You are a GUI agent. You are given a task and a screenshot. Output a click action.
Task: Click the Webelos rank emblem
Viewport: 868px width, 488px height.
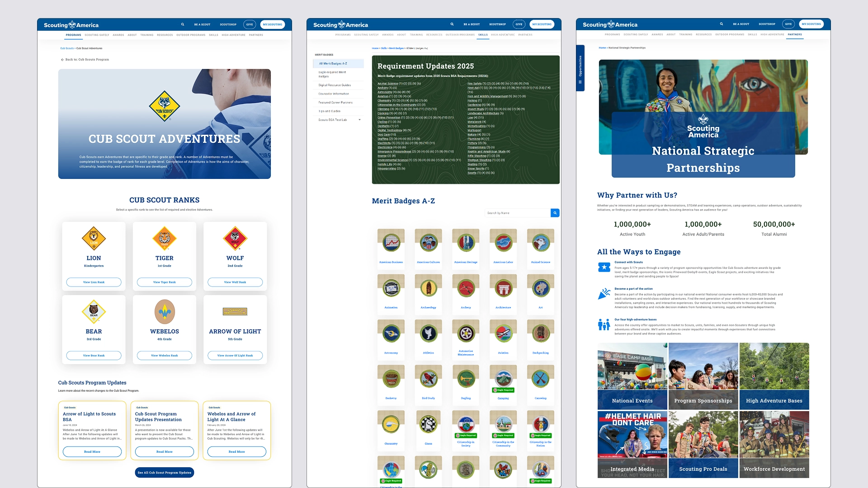pos(164,312)
